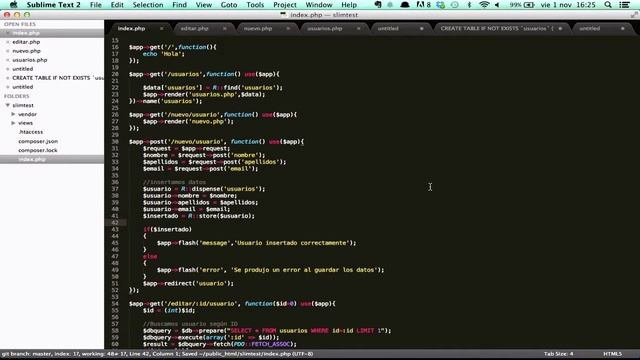The image size is (640, 360).
Task: Close the editar.php tab
Action: tap(225, 29)
